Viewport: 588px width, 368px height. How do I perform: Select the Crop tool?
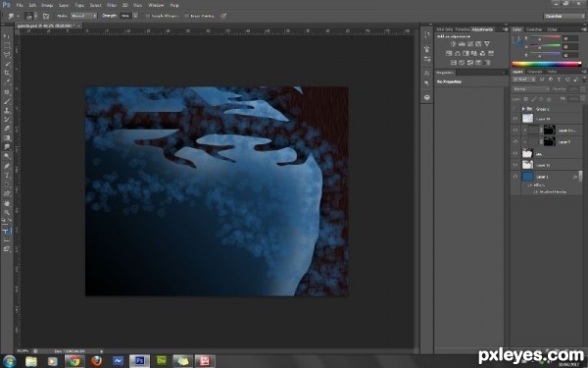click(x=7, y=73)
